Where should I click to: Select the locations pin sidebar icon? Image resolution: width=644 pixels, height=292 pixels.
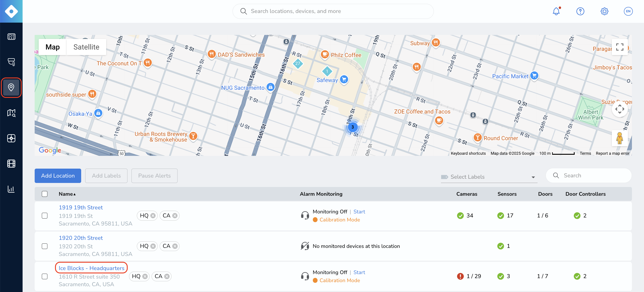click(x=11, y=87)
